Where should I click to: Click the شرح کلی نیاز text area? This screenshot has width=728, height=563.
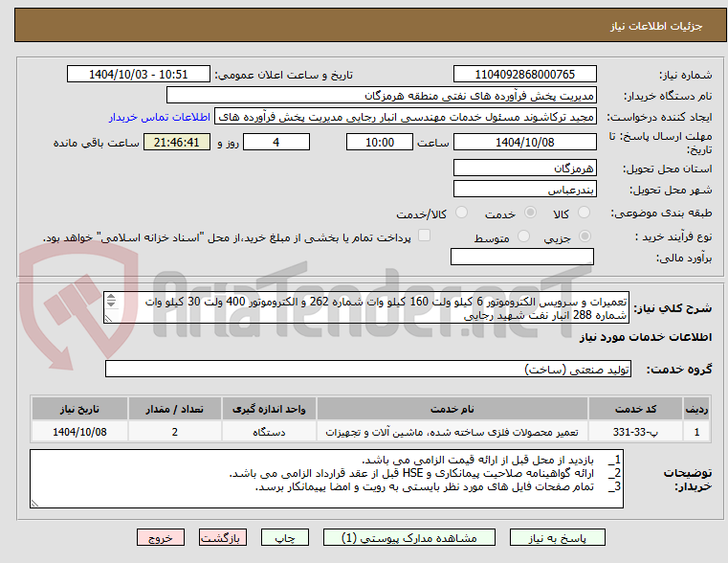[366, 308]
